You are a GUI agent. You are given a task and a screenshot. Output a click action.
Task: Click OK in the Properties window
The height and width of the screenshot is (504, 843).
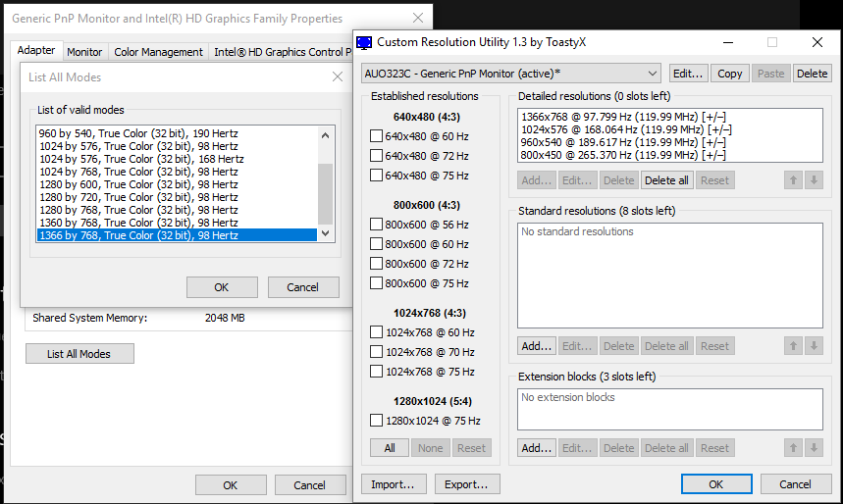point(231,485)
